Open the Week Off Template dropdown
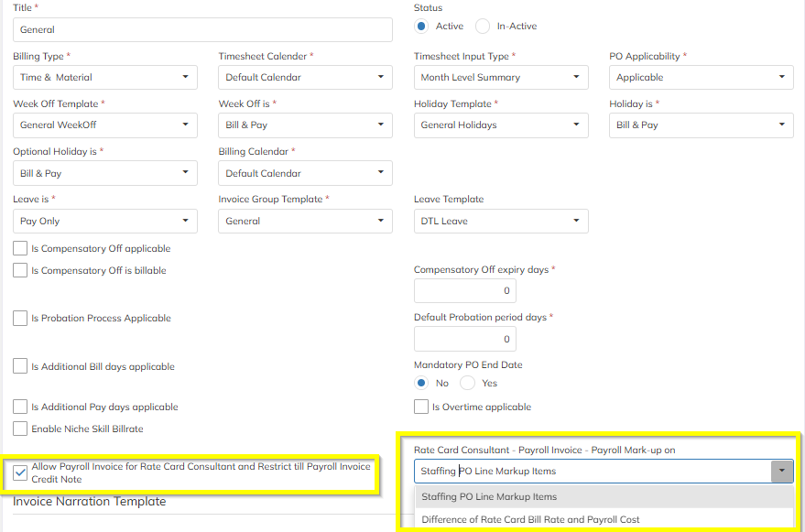This screenshot has width=805, height=532. [105, 125]
